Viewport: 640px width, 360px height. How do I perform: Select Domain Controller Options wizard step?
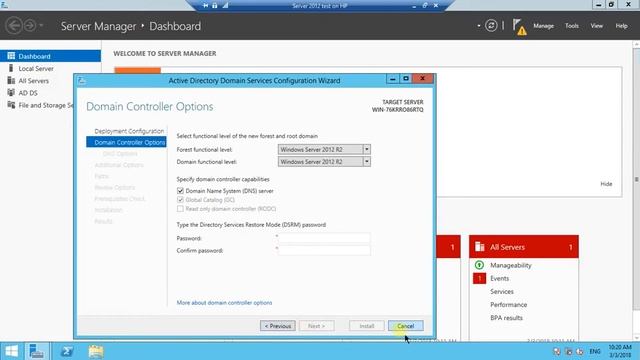[126, 142]
